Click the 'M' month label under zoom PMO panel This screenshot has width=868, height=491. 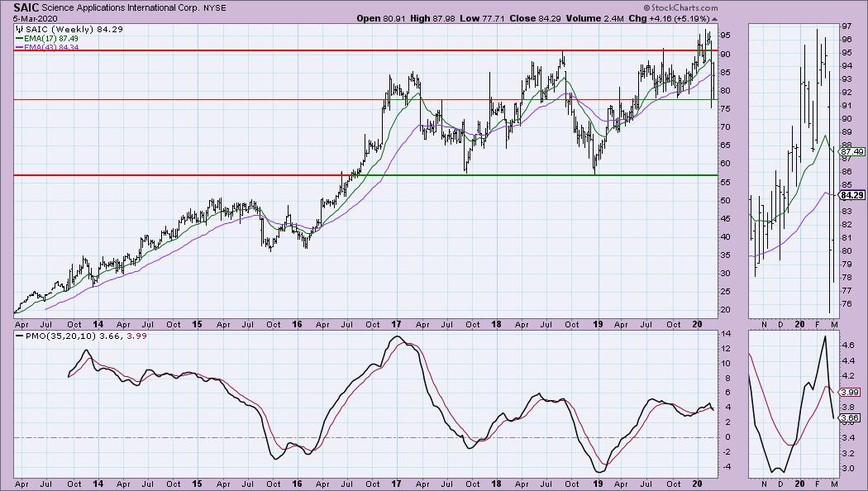tap(834, 484)
